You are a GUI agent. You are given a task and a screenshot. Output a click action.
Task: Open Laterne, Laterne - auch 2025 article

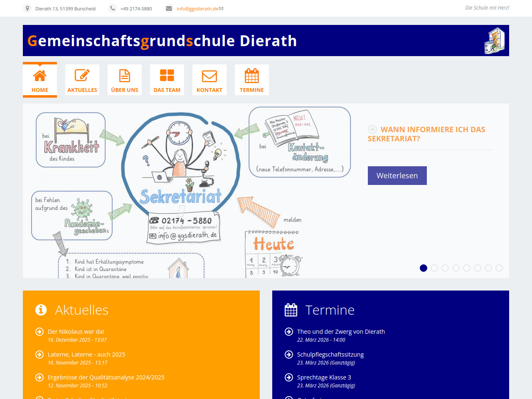pyautogui.click(x=86, y=355)
